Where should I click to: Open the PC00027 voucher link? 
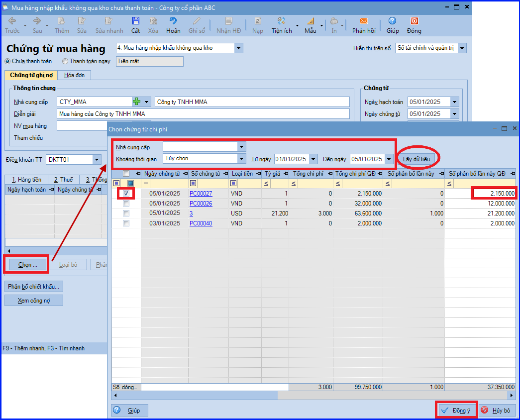(201, 194)
